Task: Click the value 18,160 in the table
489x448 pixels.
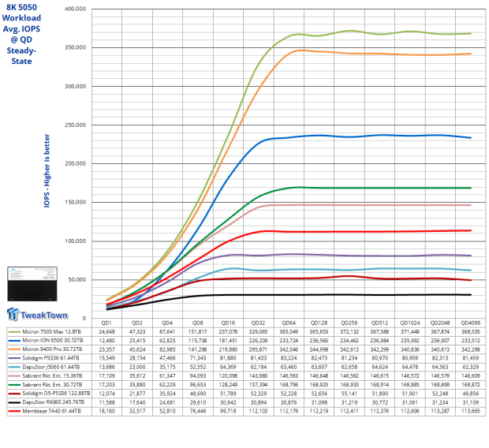Action: (x=106, y=411)
